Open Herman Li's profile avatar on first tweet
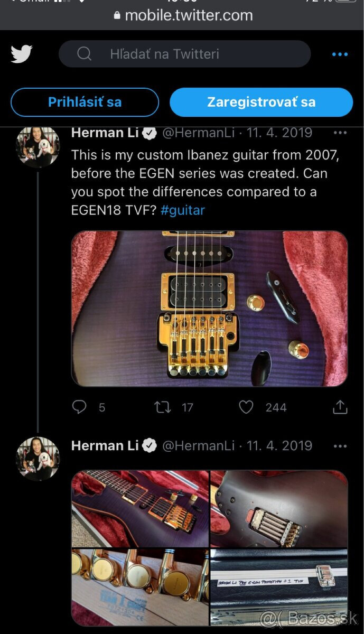364x634 pixels. pos(38,147)
